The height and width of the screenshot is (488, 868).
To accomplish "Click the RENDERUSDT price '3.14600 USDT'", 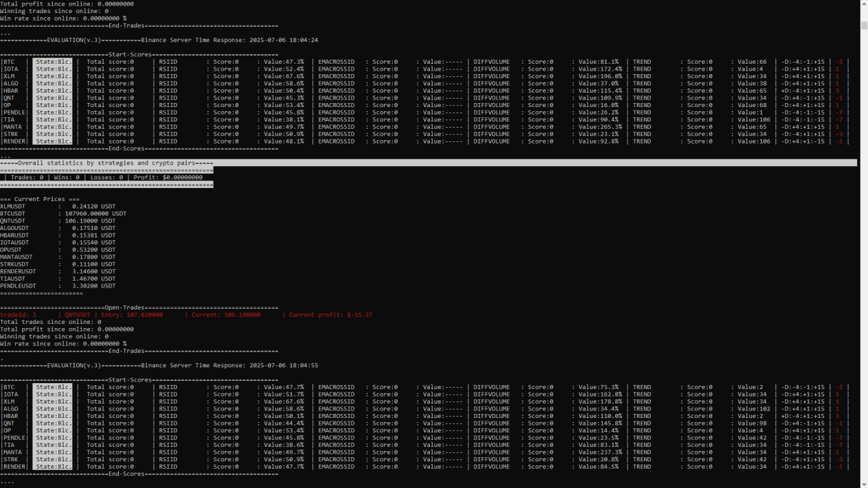I will (x=94, y=271).
